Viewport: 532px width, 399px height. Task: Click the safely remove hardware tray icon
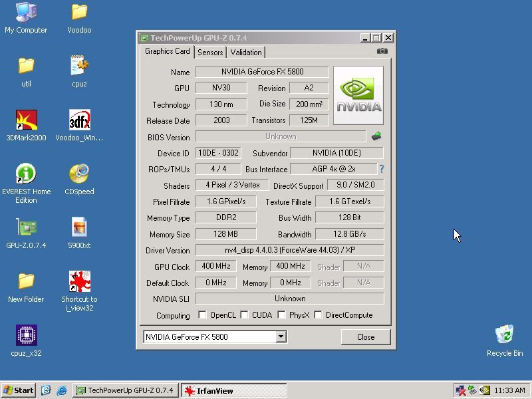tap(472, 390)
